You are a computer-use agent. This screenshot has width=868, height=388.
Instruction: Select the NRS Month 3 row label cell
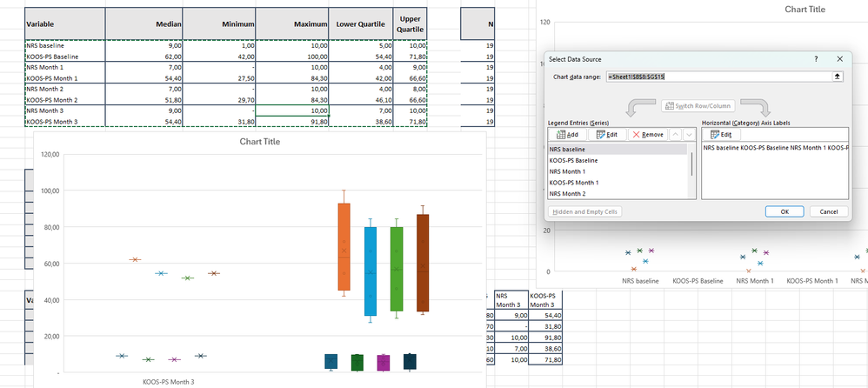(64, 110)
